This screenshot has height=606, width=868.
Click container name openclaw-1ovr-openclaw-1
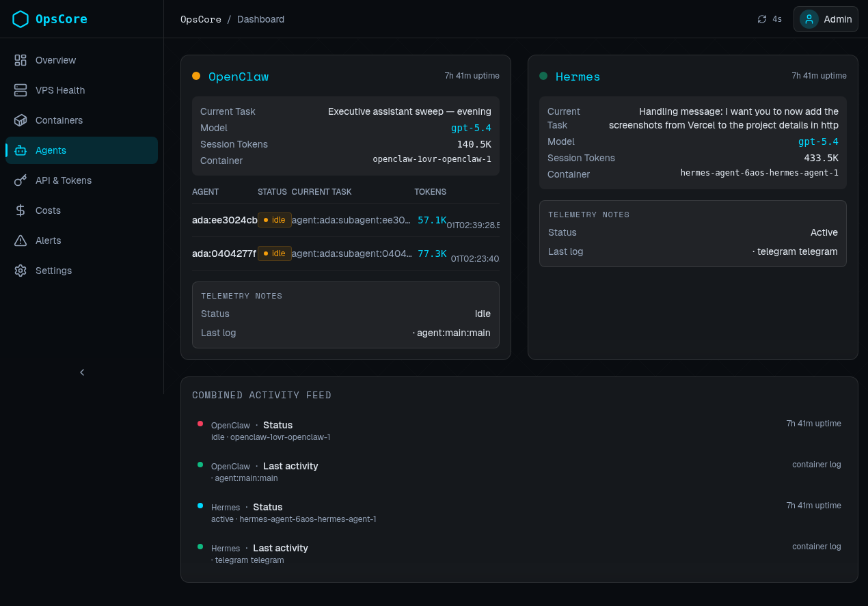coord(432,159)
